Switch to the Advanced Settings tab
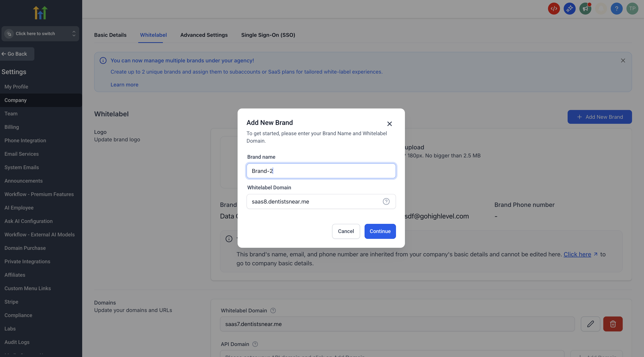The width and height of the screenshot is (644, 357). tap(204, 35)
